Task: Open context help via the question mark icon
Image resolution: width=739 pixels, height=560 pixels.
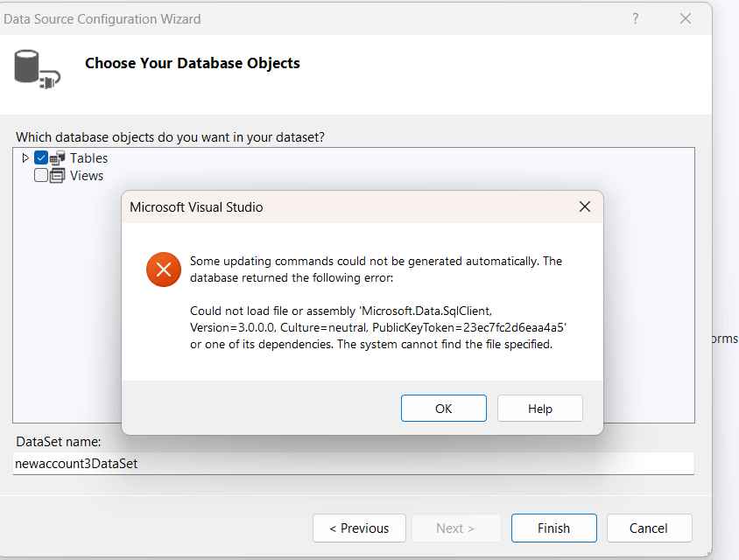Action: (x=635, y=18)
